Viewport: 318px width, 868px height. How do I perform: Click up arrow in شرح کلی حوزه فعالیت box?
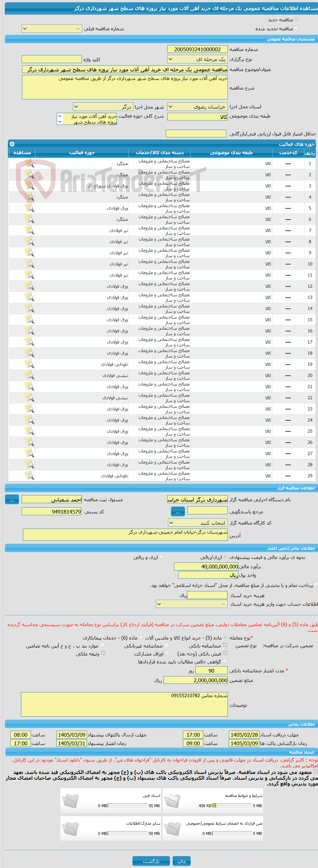tap(60, 116)
